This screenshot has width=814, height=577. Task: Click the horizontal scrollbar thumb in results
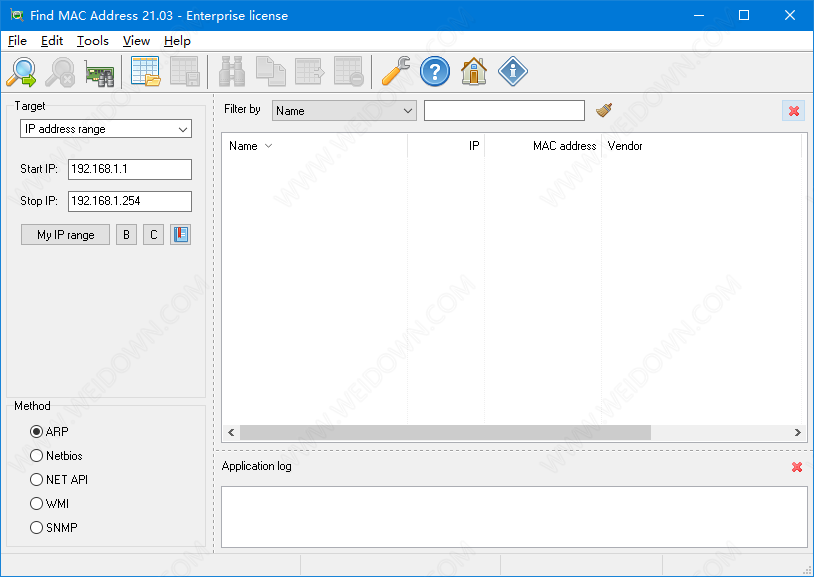445,432
